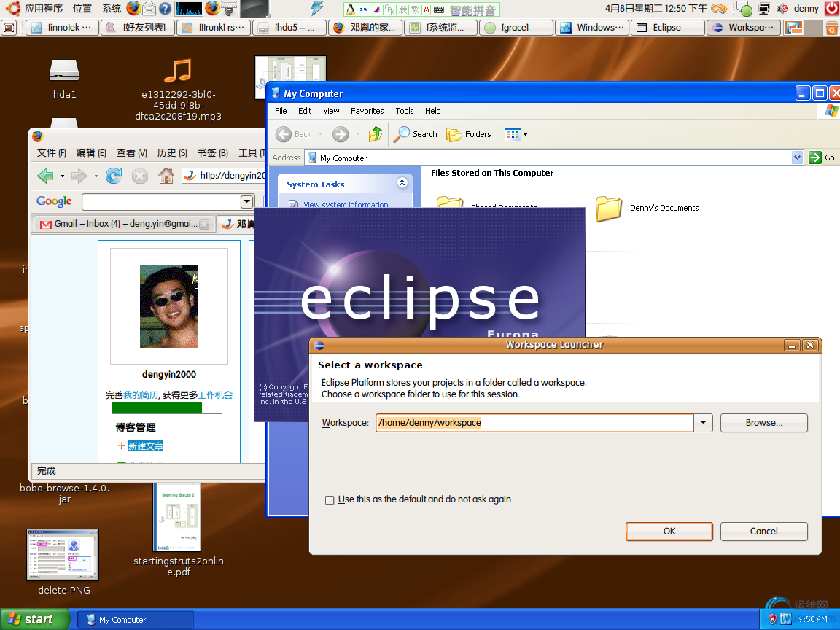Screen dimensions: 840x630
Task: Launch Firefox from top panel launcher
Action: 133,9
